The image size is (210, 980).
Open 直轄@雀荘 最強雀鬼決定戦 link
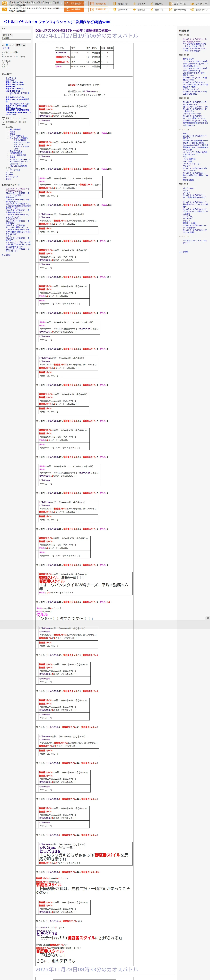pos(17,110)
